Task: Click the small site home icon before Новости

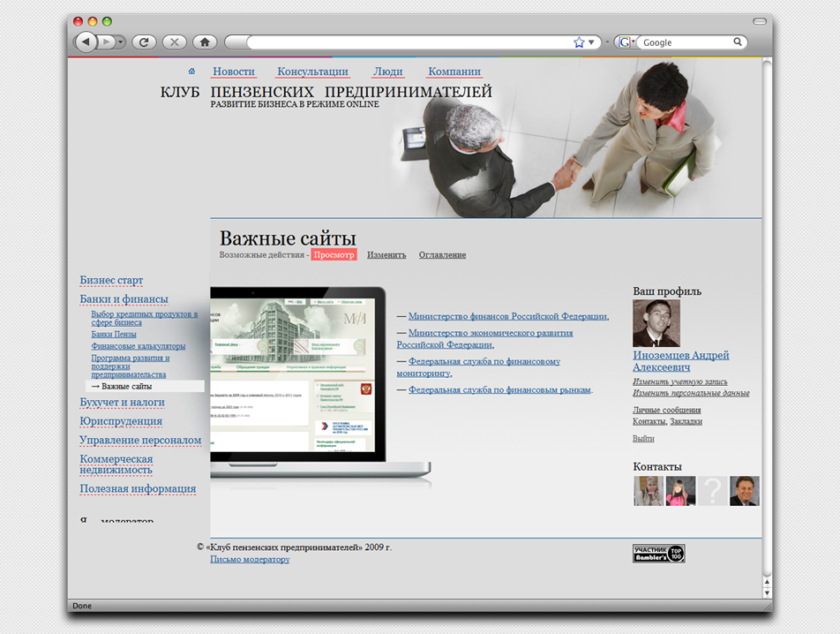Action: pyautogui.click(x=191, y=72)
